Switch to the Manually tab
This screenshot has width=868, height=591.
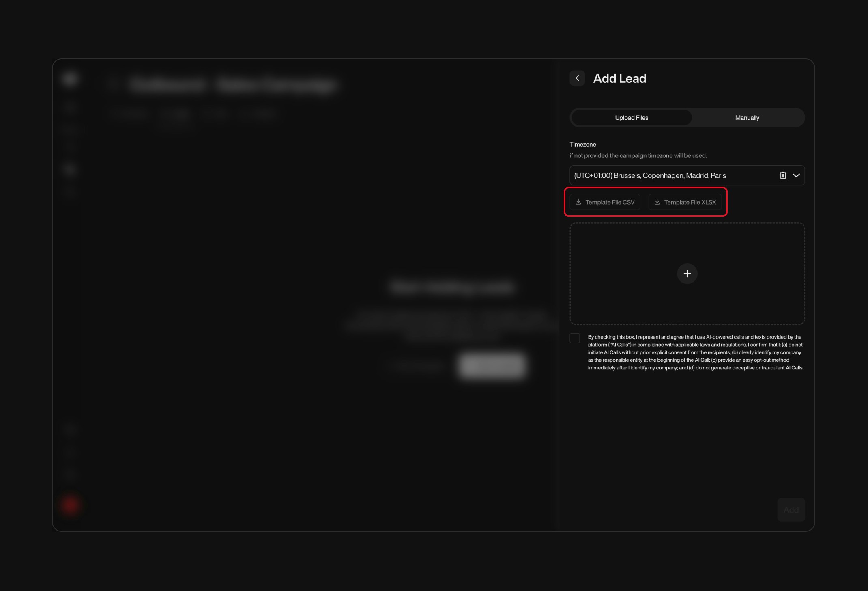click(747, 117)
